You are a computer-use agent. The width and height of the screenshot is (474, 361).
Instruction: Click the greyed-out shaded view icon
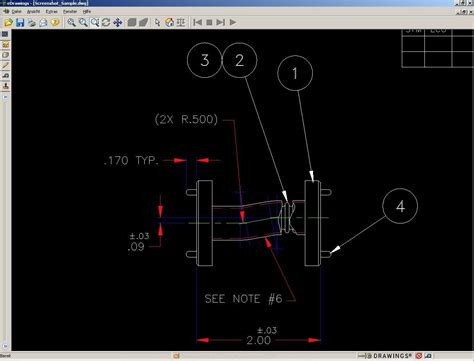click(x=132, y=22)
